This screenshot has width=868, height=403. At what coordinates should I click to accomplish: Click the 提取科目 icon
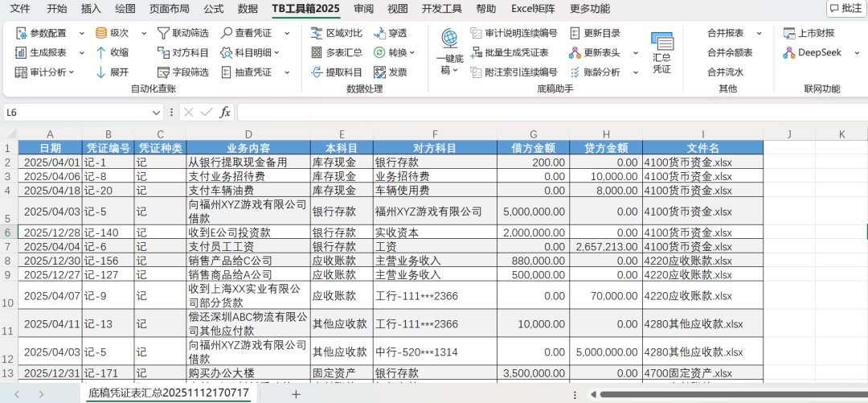point(317,72)
